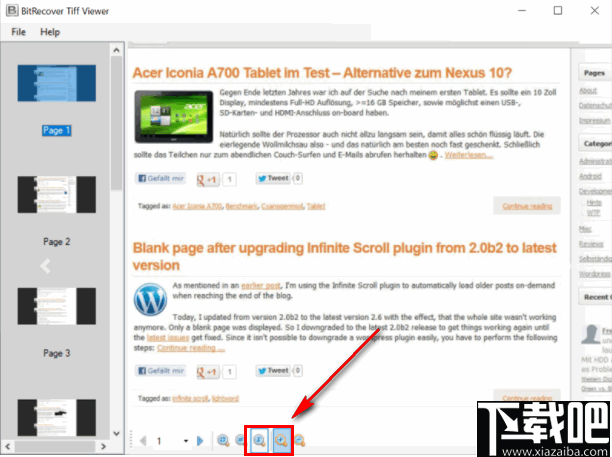Open the Help menu
Image resolution: width=612 pixels, height=457 pixels.
tap(50, 32)
